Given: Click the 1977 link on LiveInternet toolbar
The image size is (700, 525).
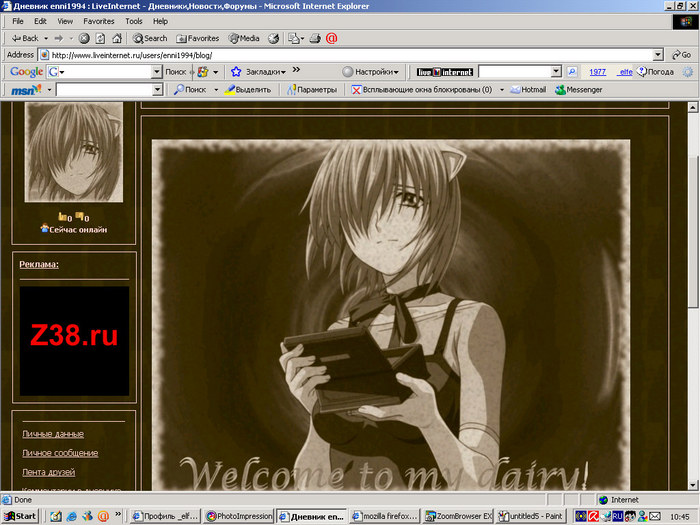Looking at the screenshot, I should click(x=597, y=72).
